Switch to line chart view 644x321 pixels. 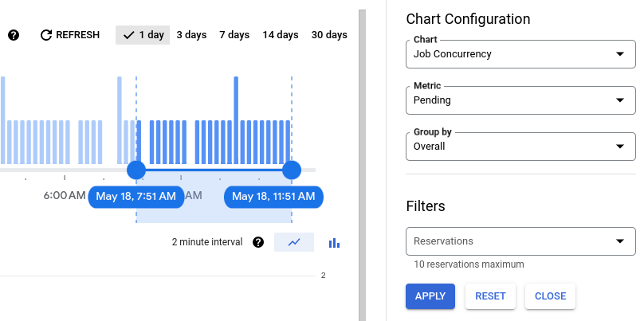pos(294,242)
